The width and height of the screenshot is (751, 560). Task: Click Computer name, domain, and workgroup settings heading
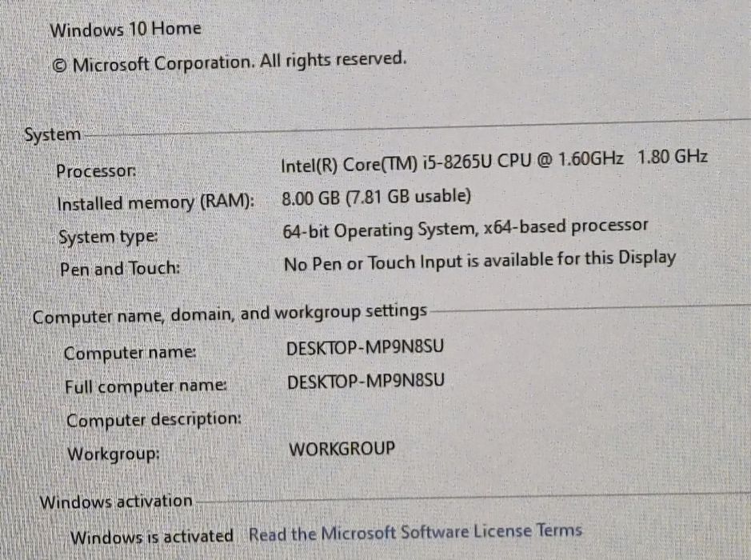230,314
